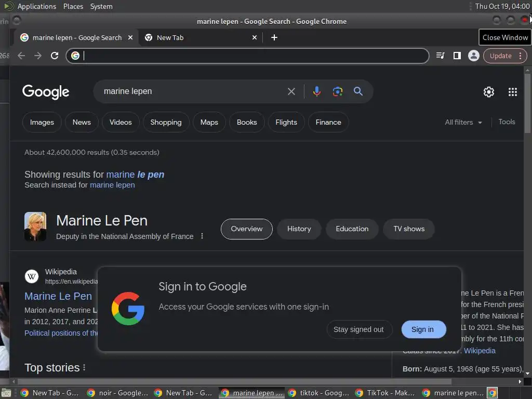Choose Stay signed out in the popup
Viewport: 532px width, 399px height.
point(359,329)
